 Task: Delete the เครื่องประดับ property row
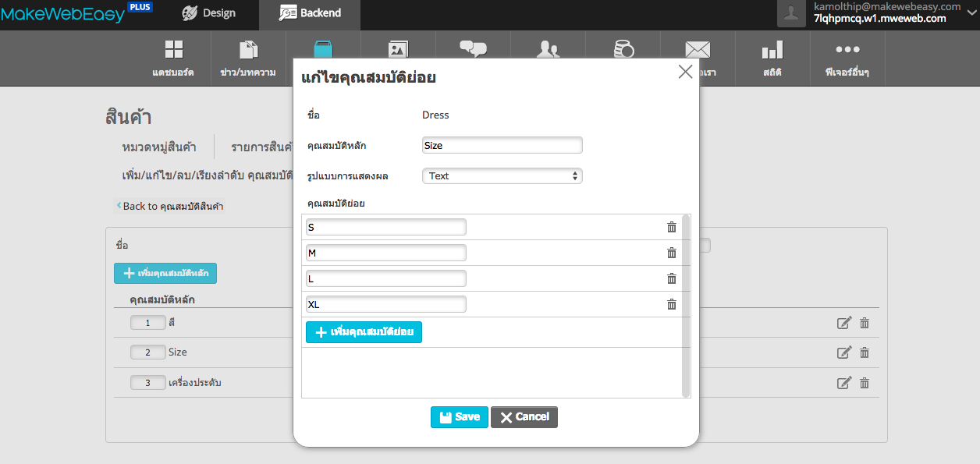coord(865,383)
